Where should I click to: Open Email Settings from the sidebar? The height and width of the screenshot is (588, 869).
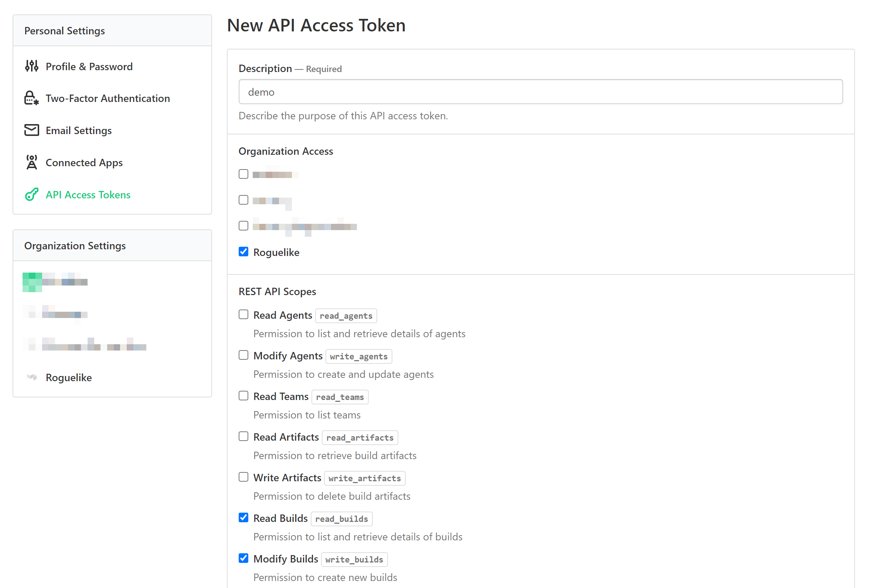click(x=79, y=130)
